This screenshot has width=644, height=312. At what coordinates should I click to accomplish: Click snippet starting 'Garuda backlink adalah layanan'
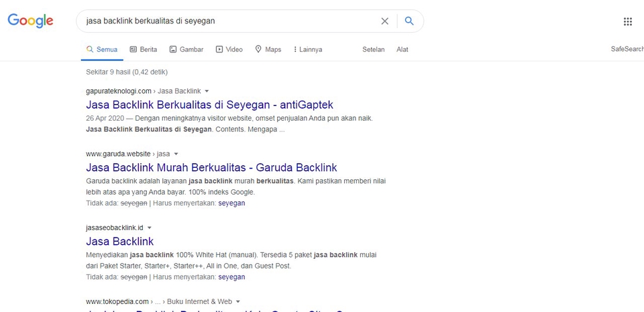(x=235, y=187)
